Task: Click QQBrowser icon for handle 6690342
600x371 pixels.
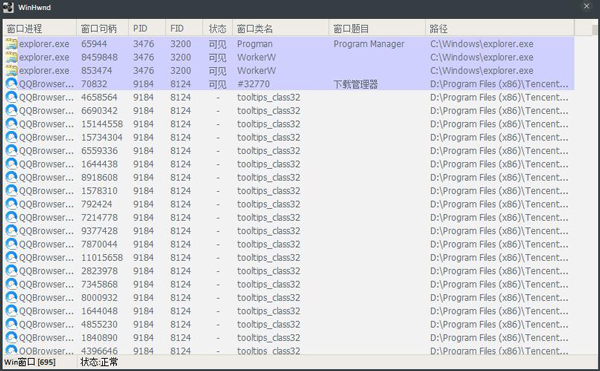Action: click(x=11, y=111)
